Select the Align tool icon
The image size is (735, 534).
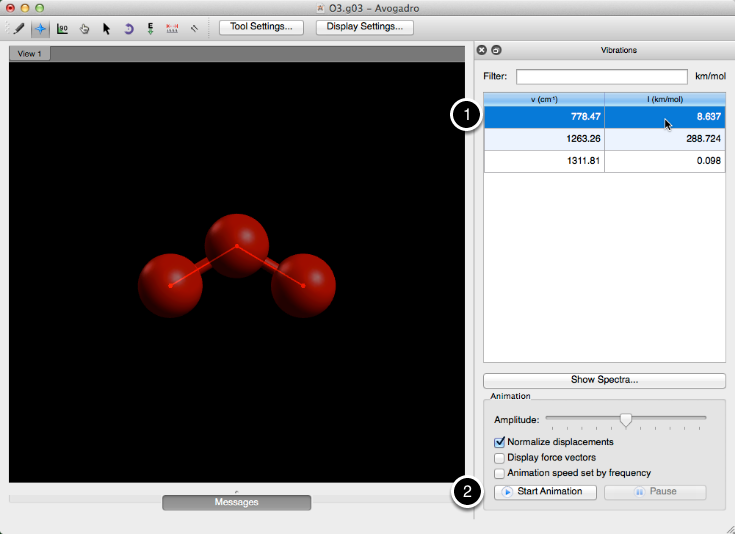click(x=194, y=28)
